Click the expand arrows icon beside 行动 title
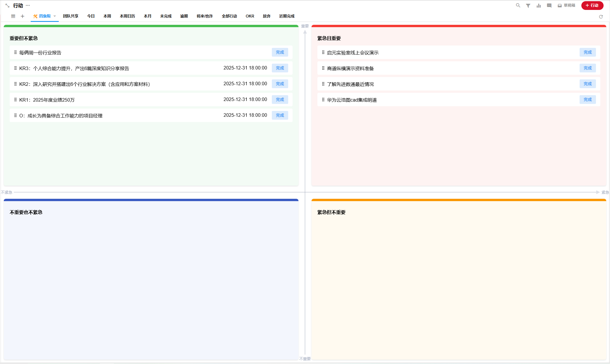610x364 pixels. (x=7, y=6)
